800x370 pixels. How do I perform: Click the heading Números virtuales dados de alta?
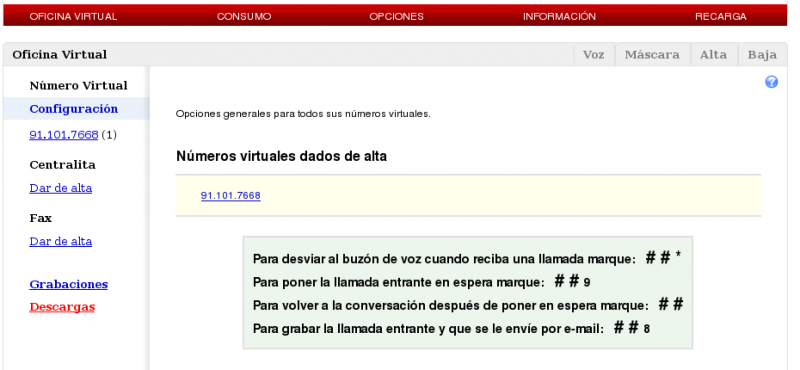(282, 156)
